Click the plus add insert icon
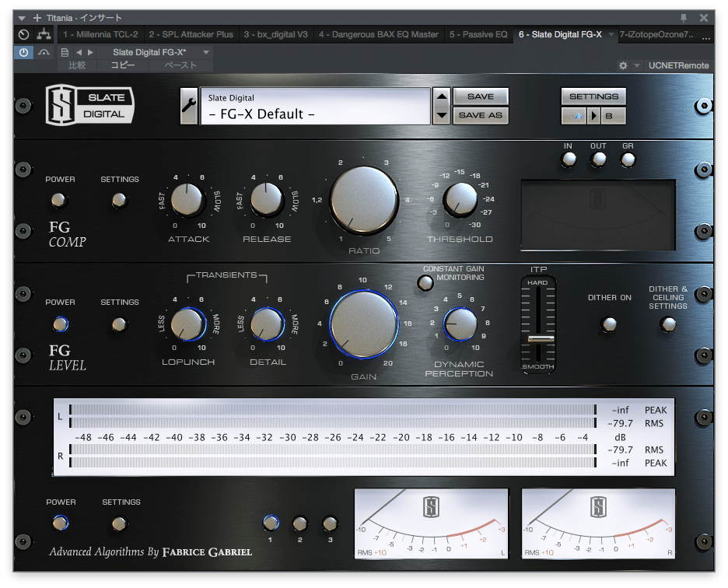This screenshot has height=588, width=728. 37,18
